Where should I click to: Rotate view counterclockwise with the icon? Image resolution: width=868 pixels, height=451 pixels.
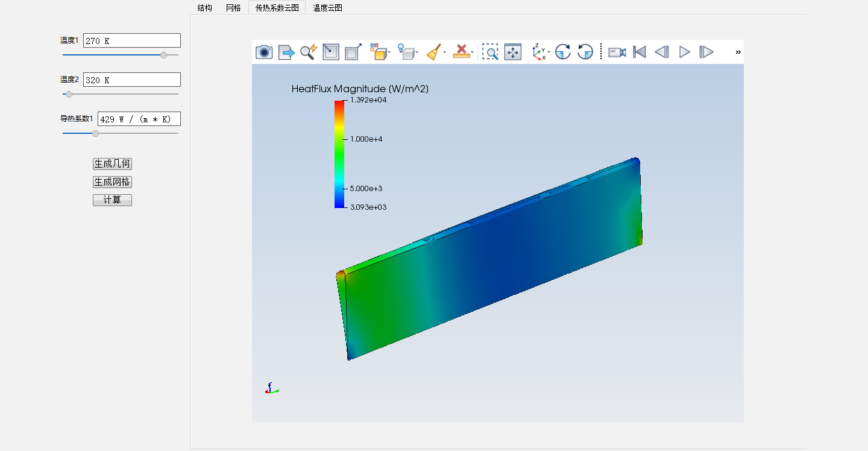tap(585, 52)
